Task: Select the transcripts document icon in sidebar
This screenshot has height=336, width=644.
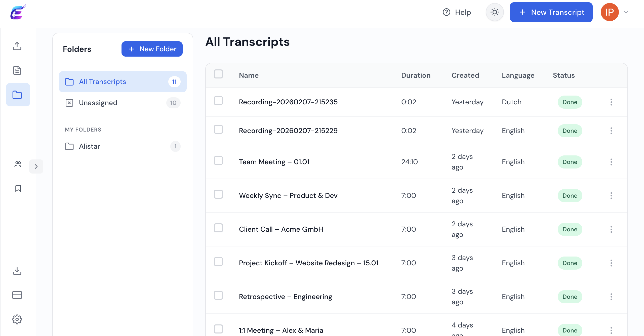Action: [17, 70]
